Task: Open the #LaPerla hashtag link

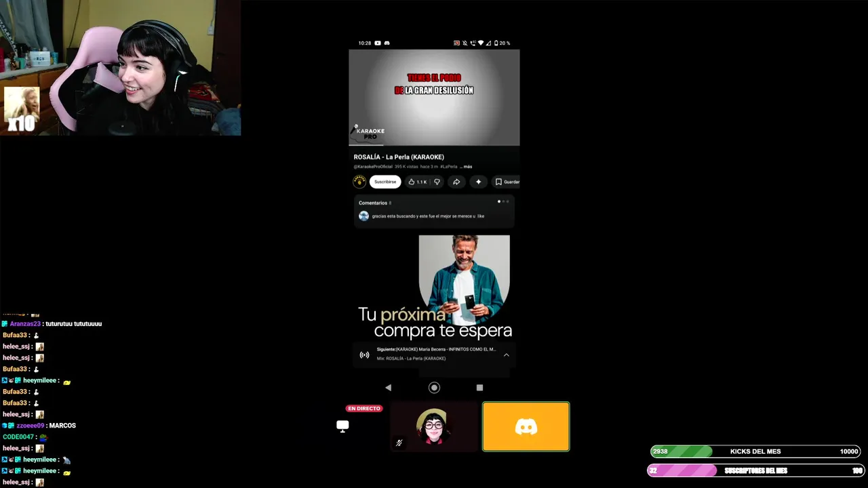Action: click(448, 167)
